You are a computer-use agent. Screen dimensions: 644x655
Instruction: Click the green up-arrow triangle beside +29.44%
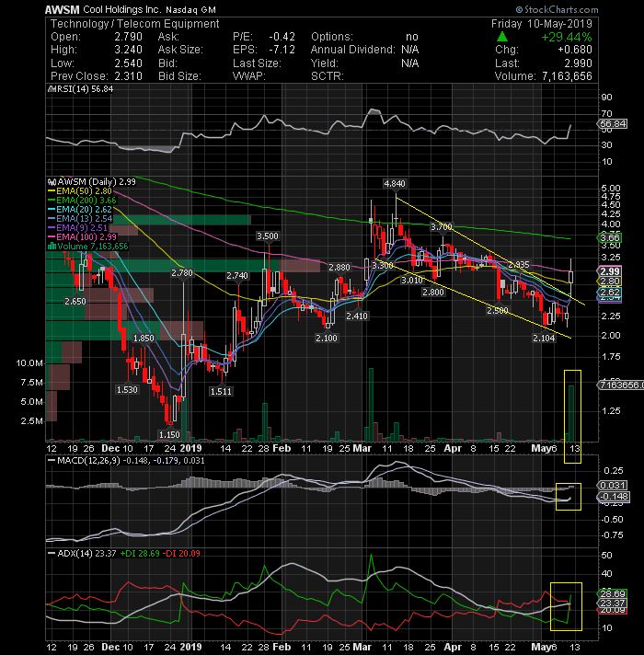click(x=502, y=37)
